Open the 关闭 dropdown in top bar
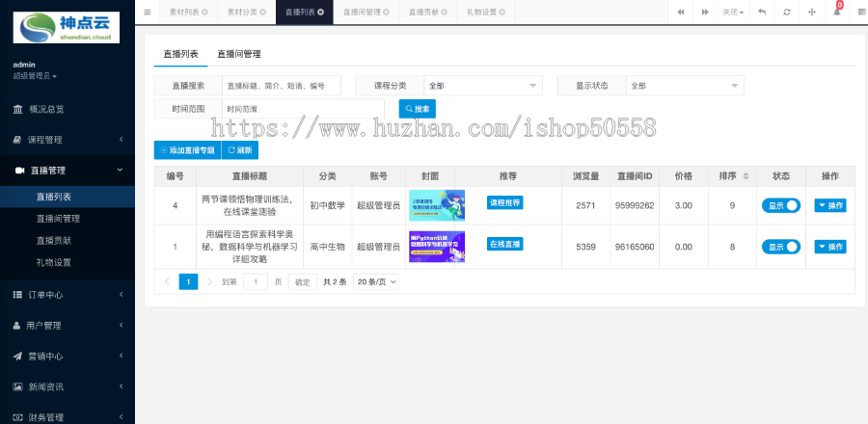868x424 pixels. 733,13
